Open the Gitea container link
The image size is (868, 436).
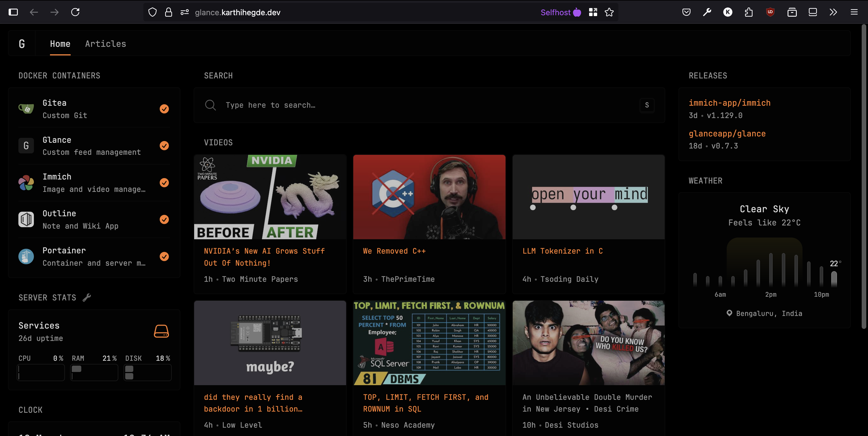55,103
